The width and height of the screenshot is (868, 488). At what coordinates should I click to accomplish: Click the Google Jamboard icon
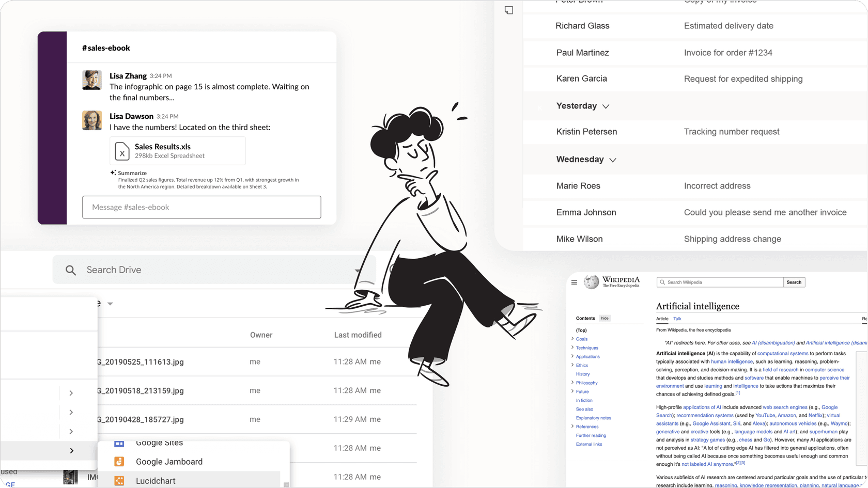click(119, 462)
